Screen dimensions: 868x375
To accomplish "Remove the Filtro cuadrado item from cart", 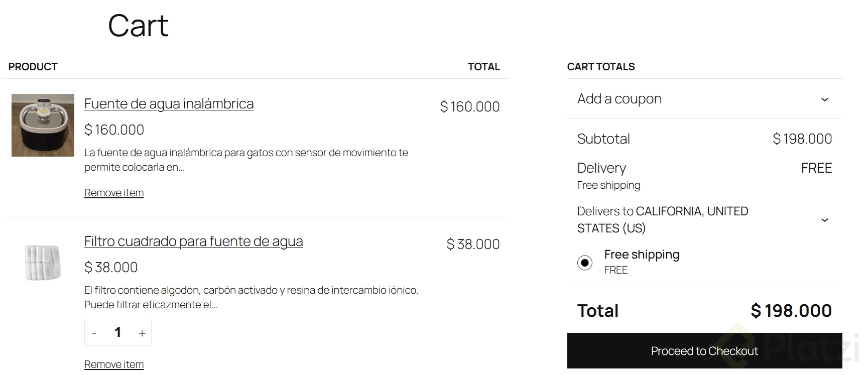I will [114, 364].
